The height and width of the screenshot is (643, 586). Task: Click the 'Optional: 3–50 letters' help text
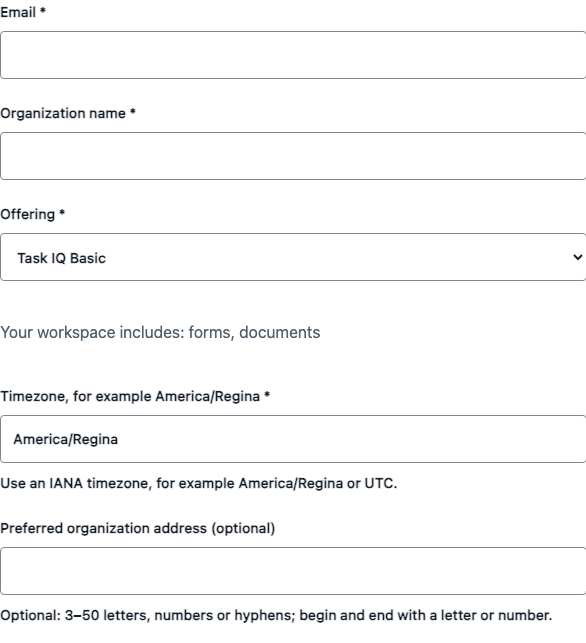[276, 616]
